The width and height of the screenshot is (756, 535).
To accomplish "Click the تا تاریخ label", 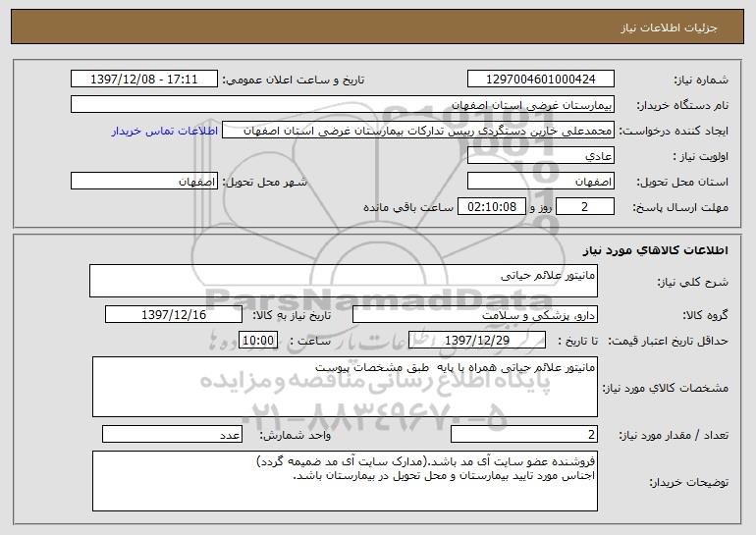I will coord(577,342).
